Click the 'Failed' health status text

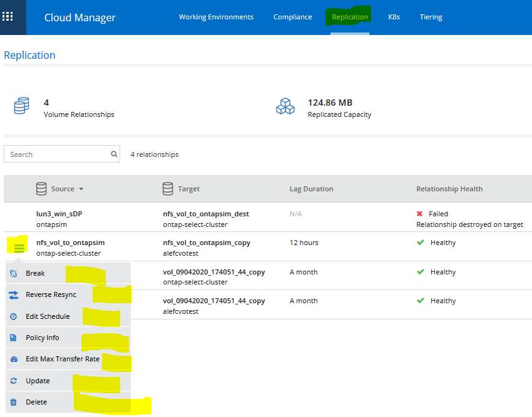tap(438, 214)
